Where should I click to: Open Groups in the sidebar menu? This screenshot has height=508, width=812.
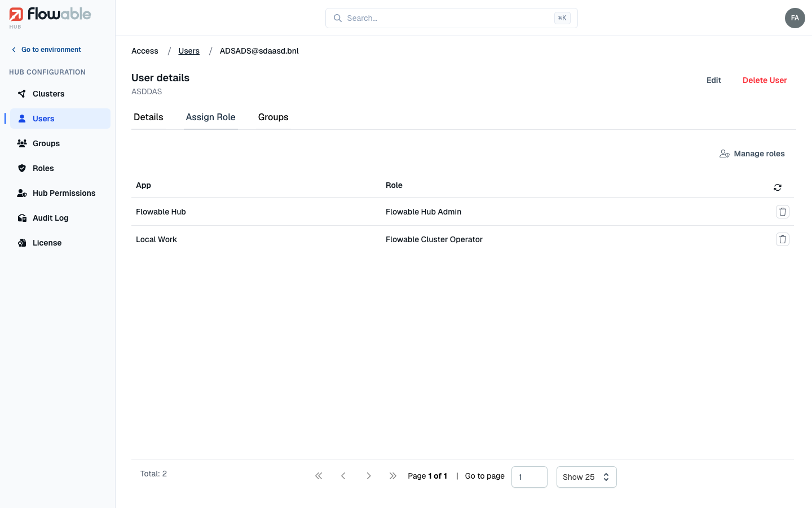(60, 143)
